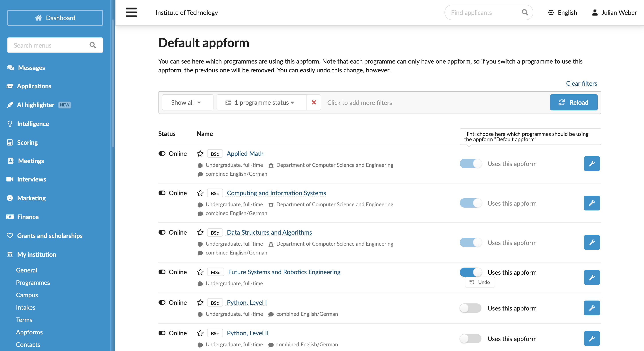
Task: Click wrench settings for Applied Math
Action: (x=592, y=164)
